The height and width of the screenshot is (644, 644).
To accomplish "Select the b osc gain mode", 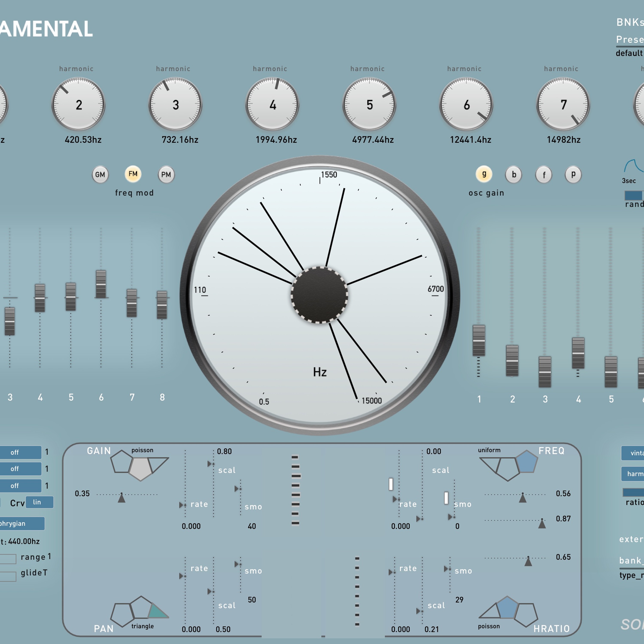I will tap(514, 175).
